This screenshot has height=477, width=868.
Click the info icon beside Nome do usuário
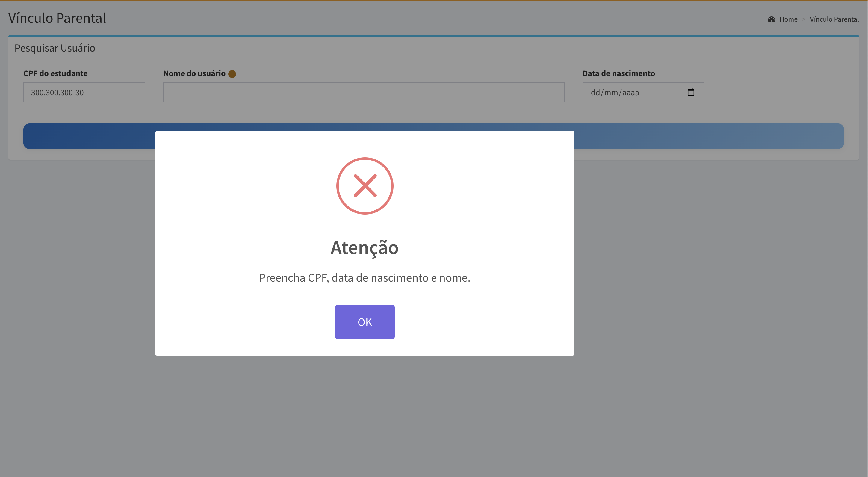232,74
